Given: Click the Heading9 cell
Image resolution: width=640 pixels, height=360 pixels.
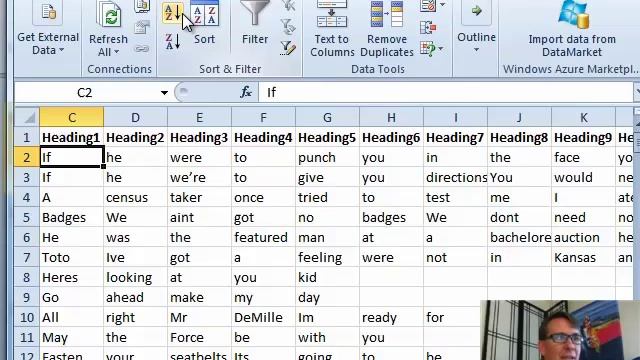Looking at the screenshot, I should coord(583,138).
